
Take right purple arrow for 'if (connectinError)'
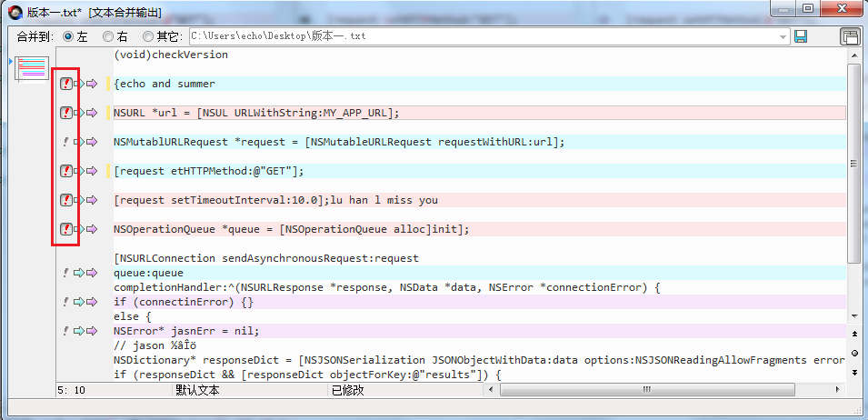point(92,302)
